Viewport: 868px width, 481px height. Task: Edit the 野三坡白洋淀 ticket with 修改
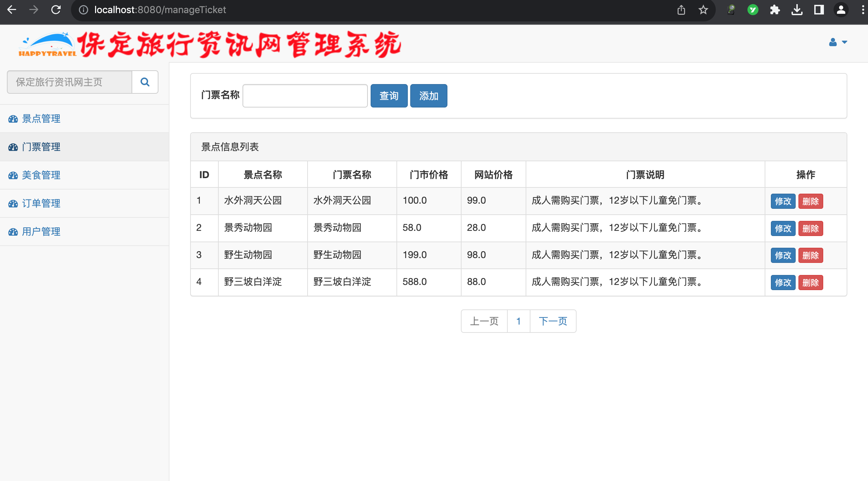click(x=783, y=283)
